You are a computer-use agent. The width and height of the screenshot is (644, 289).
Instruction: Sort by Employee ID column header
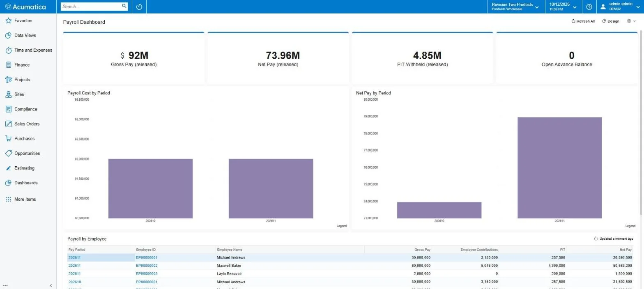coord(175,250)
